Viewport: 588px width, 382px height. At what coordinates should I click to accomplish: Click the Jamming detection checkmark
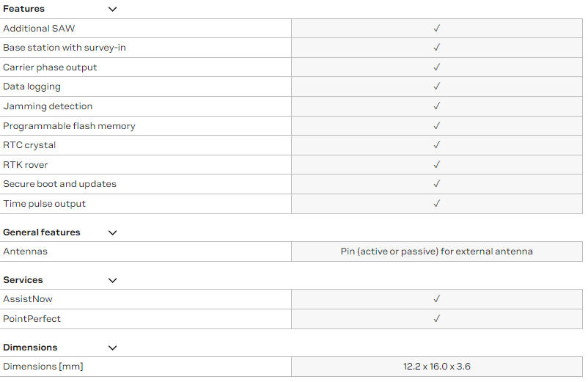click(436, 106)
